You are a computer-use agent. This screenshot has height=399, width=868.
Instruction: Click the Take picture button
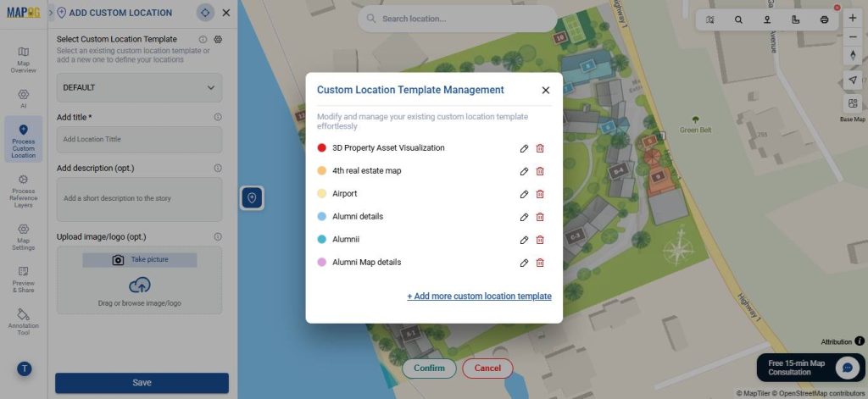[x=140, y=260]
